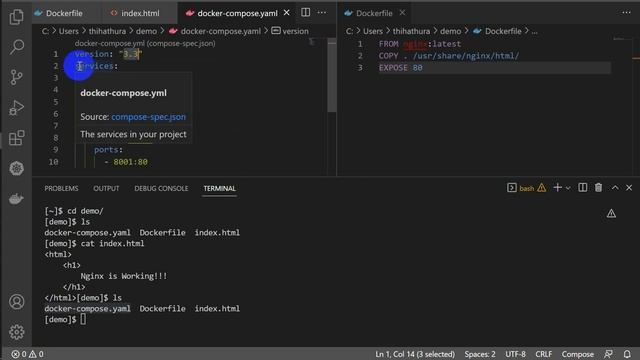The width and height of the screenshot is (640, 360).
Task: Click demo breadcrumb in left editor
Action: (146, 31)
